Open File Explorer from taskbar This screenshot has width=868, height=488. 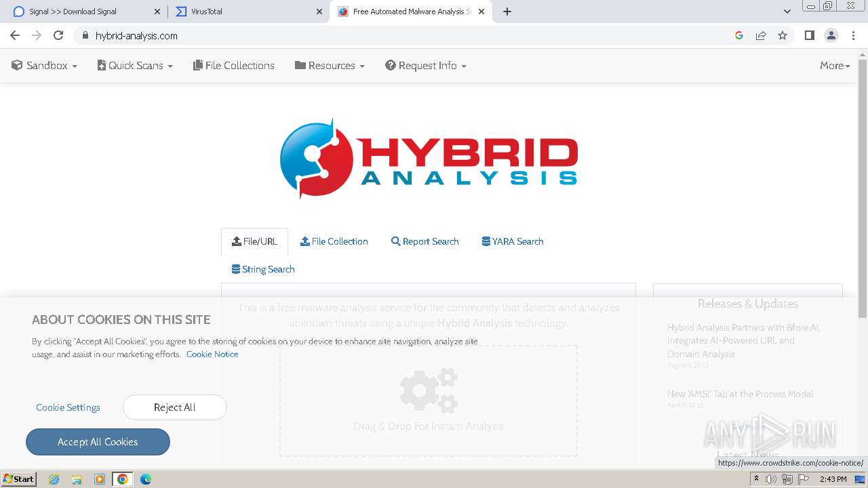(x=77, y=479)
